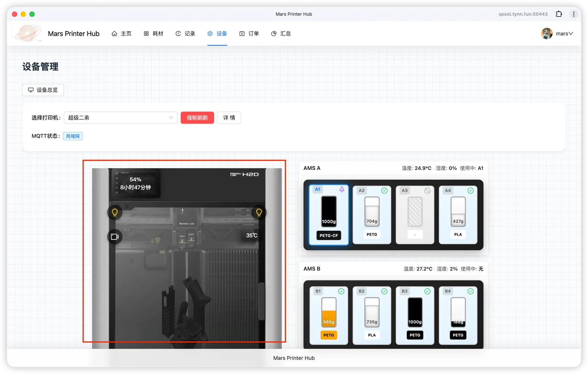Image resolution: width=588 pixels, height=374 pixels.
Task: Go to the 耗材 filament tab
Action: coord(153,33)
